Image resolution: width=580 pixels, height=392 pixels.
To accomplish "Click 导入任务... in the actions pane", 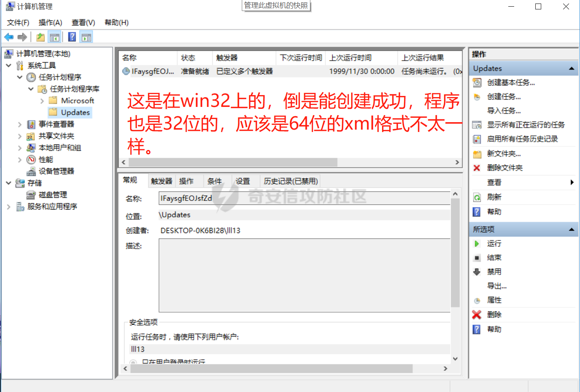I will click(x=504, y=111).
